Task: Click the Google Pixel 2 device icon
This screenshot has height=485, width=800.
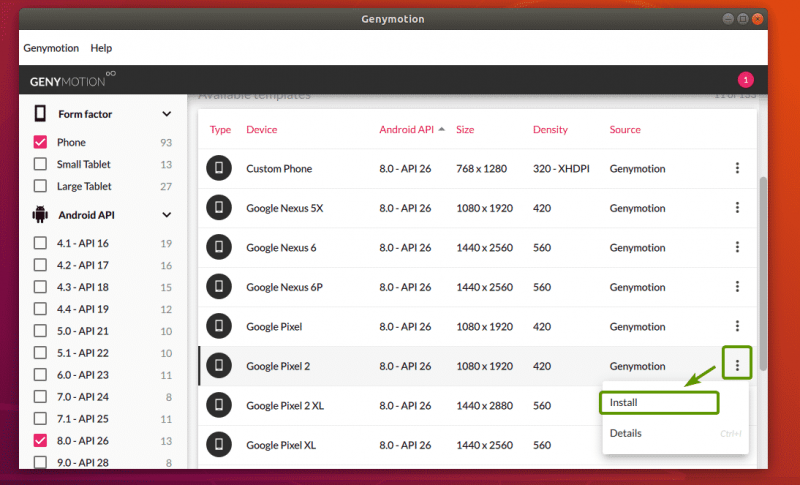Action: pyautogui.click(x=219, y=366)
